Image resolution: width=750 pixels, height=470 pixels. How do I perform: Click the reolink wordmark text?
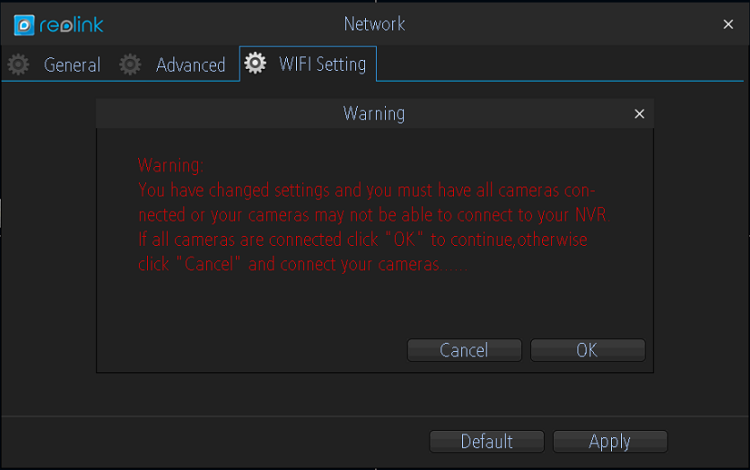tap(71, 25)
